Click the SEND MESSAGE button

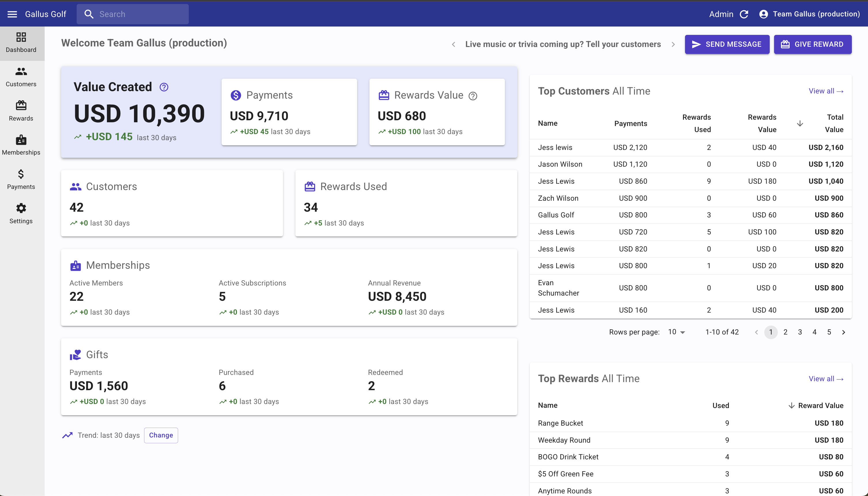(727, 44)
